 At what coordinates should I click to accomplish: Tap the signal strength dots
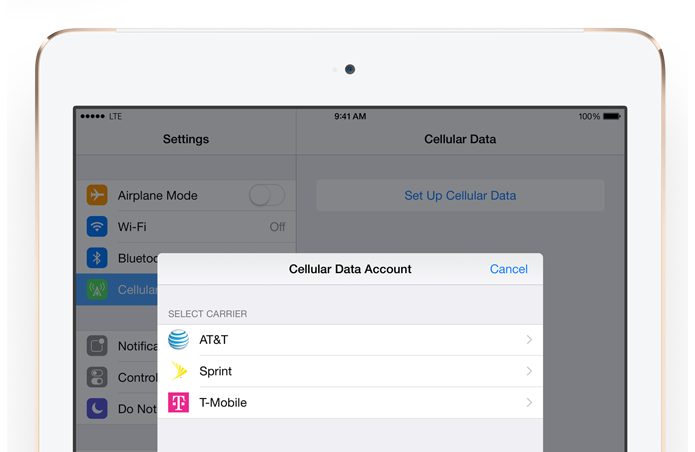[x=93, y=117]
